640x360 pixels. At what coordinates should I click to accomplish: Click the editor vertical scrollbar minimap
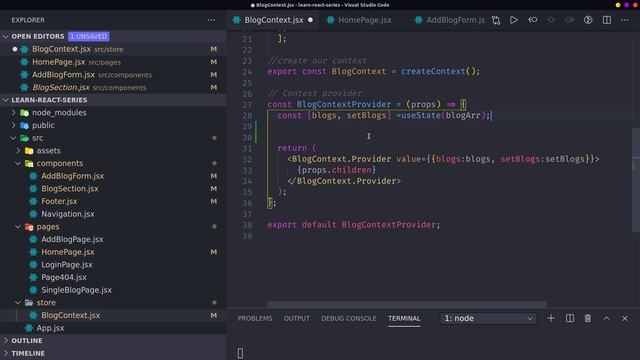click(x=636, y=180)
